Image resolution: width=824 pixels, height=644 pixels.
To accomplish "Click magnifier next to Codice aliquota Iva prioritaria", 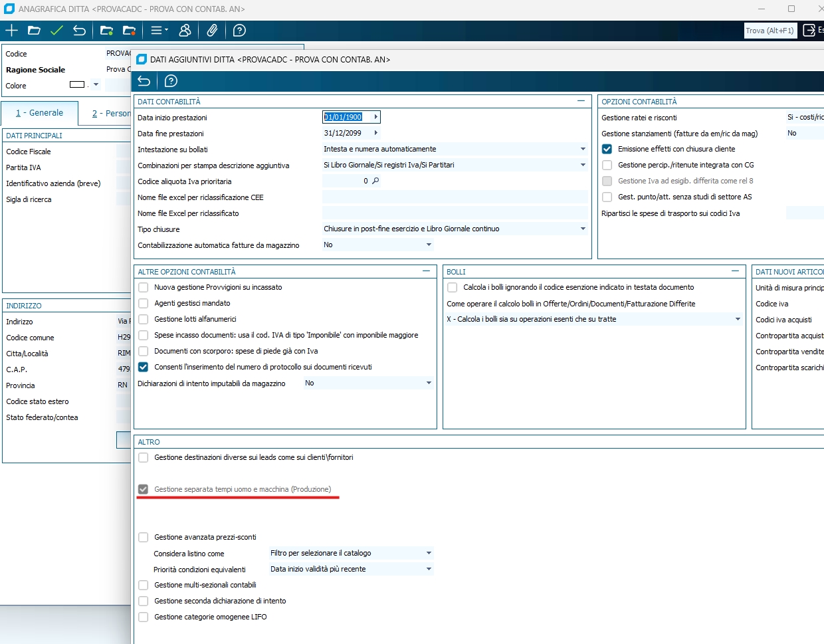I will click(375, 181).
